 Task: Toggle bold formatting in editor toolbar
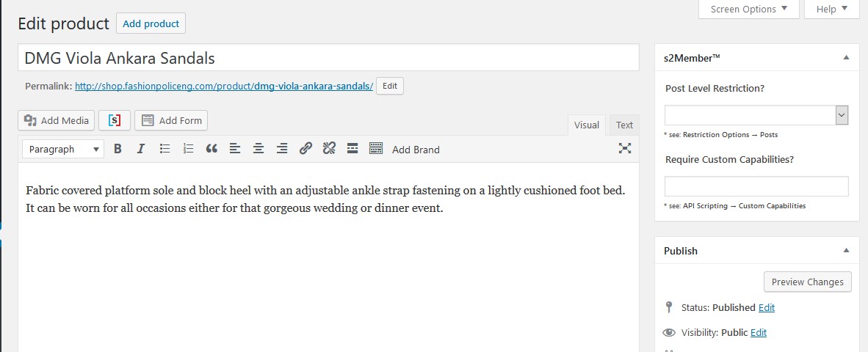click(x=117, y=149)
